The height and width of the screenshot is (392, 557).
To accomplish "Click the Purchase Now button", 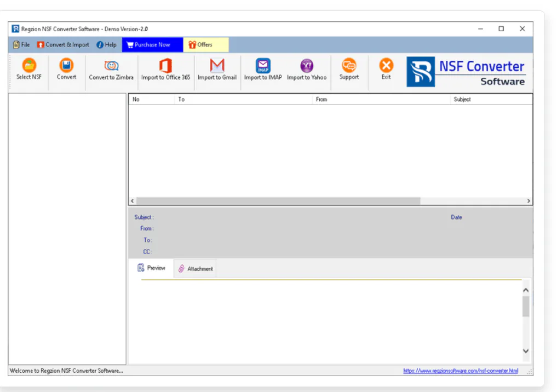I will point(152,45).
